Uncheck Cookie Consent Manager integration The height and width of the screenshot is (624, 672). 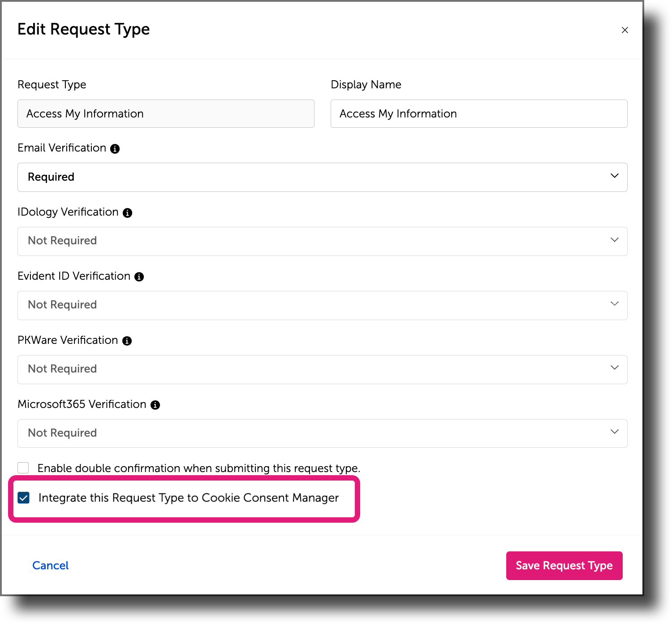(x=23, y=498)
